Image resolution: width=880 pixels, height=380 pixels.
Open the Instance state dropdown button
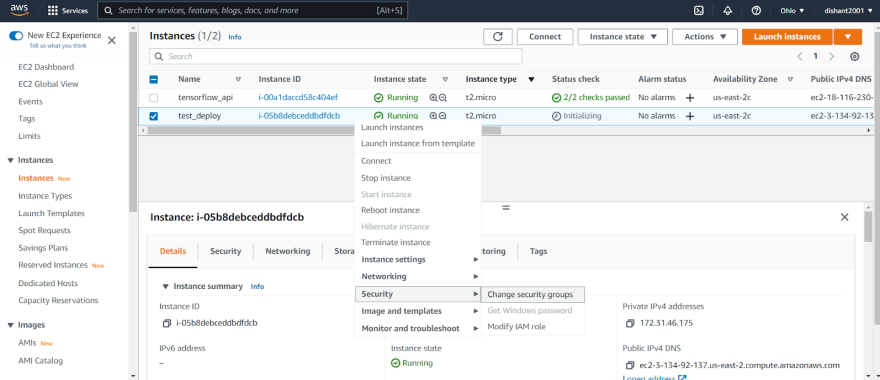coord(622,36)
